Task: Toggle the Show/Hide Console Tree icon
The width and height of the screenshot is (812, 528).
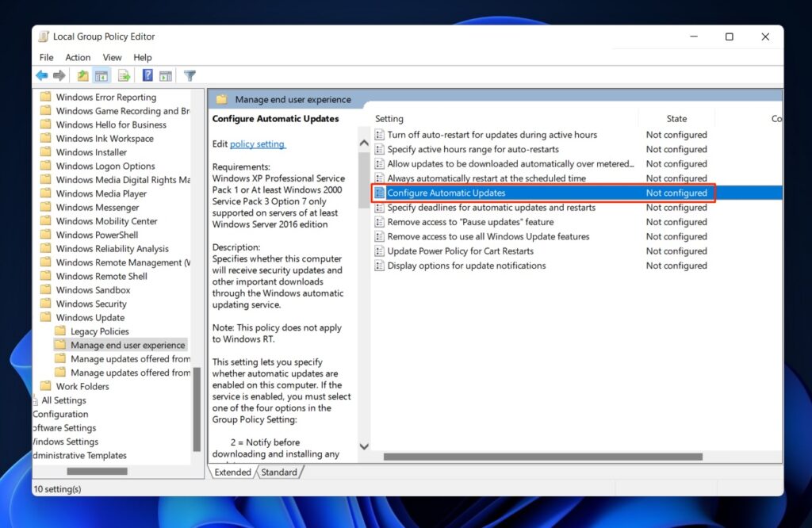Action: [x=101, y=75]
